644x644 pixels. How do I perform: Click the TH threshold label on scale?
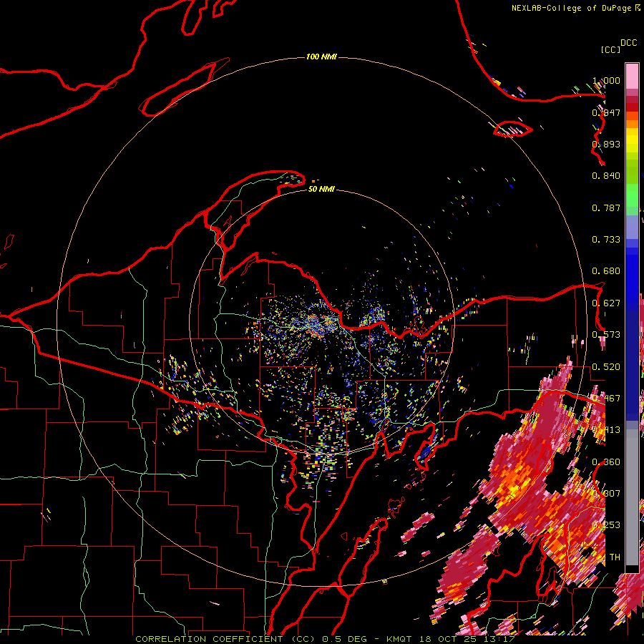click(615, 557)
